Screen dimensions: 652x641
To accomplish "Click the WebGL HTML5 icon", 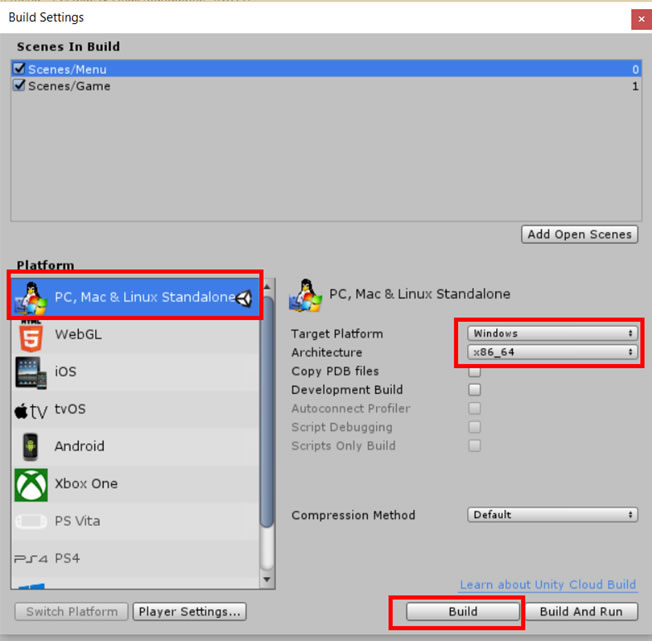I will [x=31, y=335].
